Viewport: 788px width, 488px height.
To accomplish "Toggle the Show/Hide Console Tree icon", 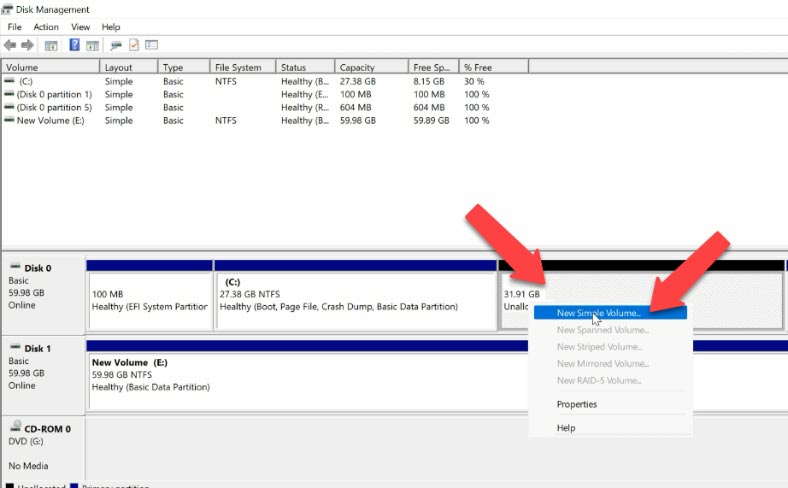I will pos(51,46).
